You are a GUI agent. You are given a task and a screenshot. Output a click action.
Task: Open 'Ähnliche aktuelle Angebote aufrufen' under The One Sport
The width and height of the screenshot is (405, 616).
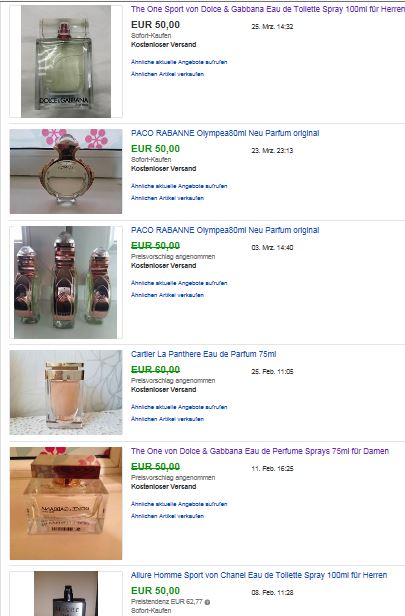click(x=179, y=62)
